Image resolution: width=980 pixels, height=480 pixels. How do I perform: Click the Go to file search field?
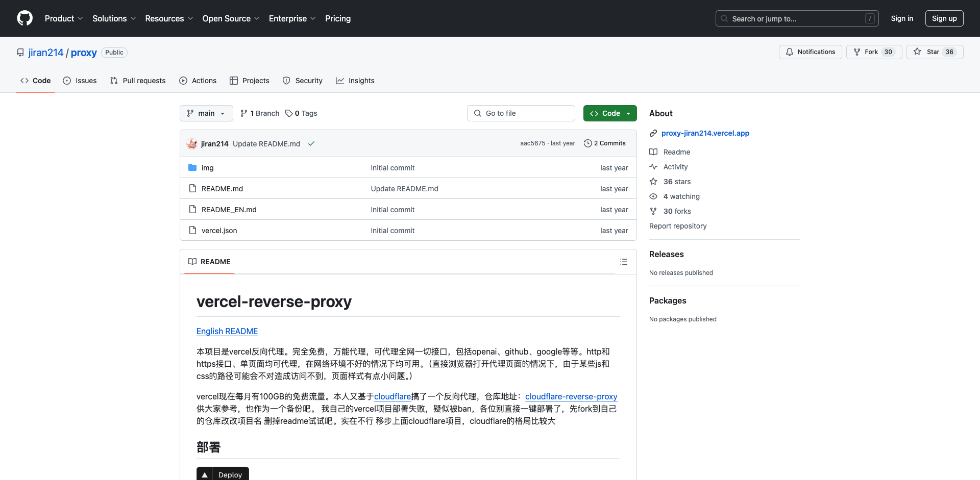(521, 113)
